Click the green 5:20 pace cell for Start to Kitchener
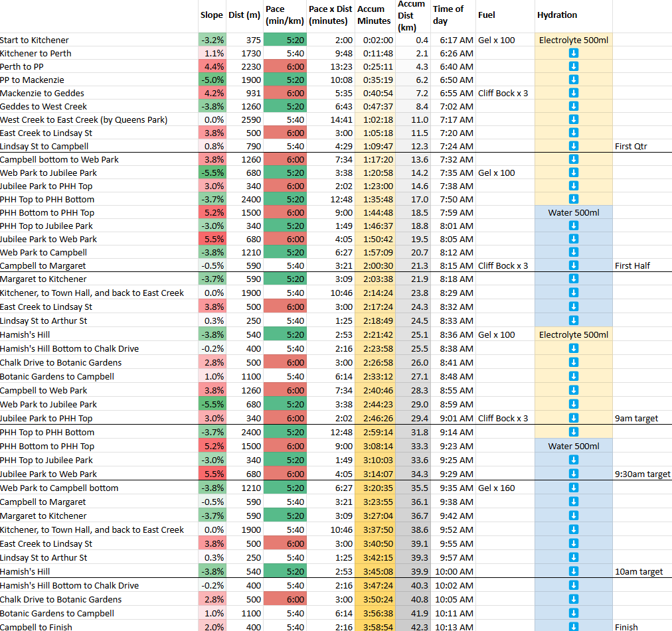Viewport: 672px width, 631px height. coord(284,40)
